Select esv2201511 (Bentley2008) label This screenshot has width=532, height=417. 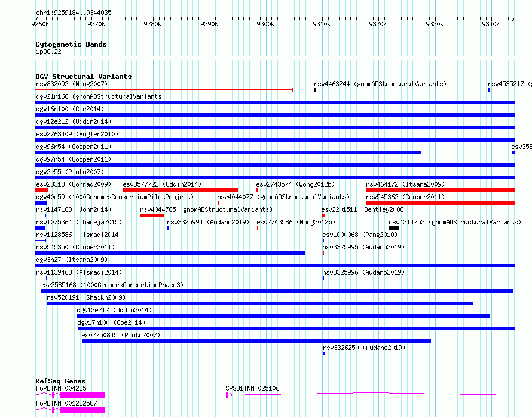[x=364, y=209]
